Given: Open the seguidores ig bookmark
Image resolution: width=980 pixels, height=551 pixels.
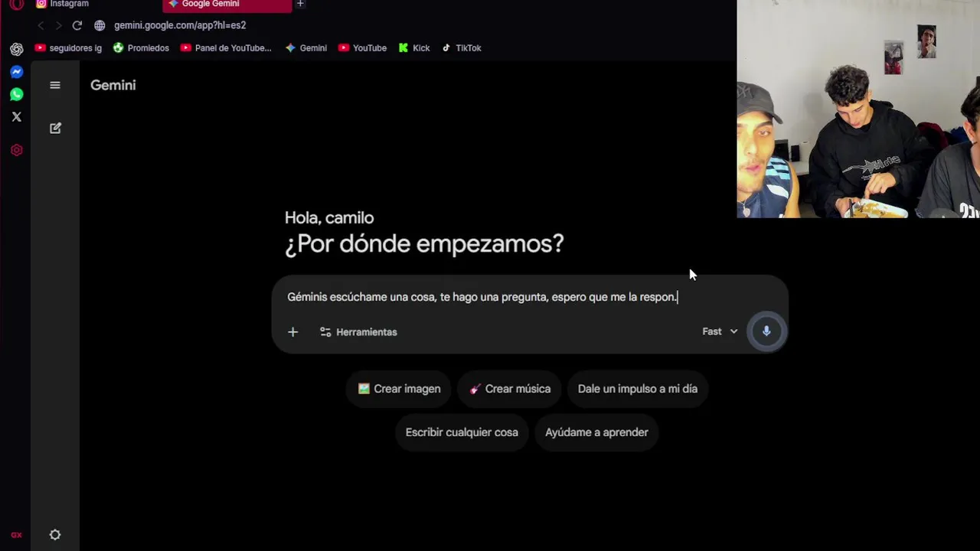Looking at the screenshot, I should 68,47.
